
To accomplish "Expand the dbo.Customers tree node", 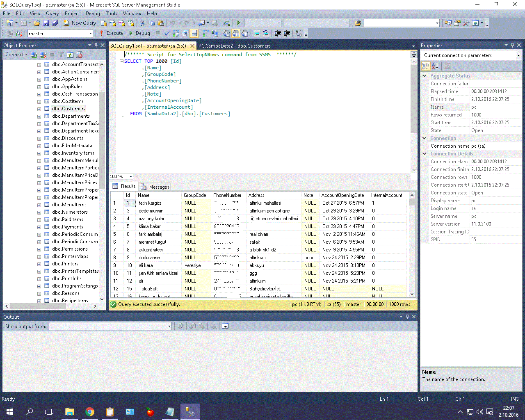I will (x=39, y=109).
